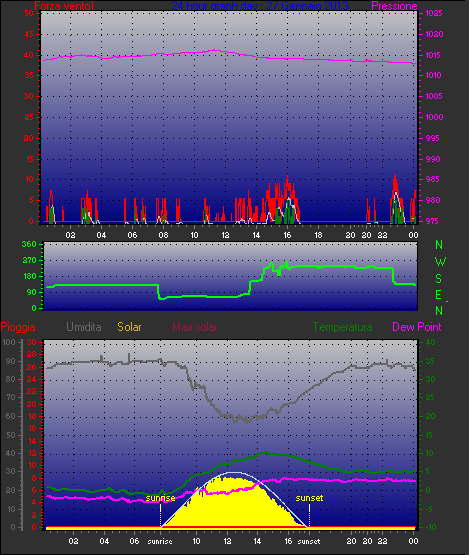Click the sunrise label on bottom axis
The image size is (469, 555).
pyautogui.click(x=160, y=541)
